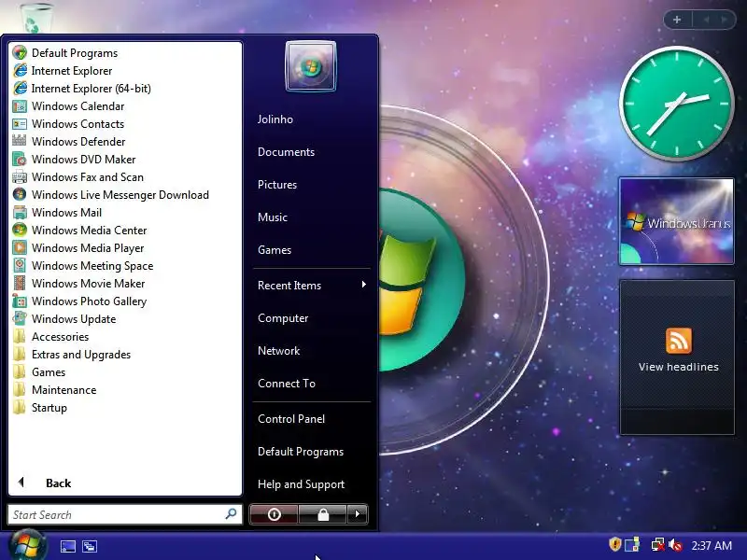Click the security shield tray icon
Viewport: 747px width, 560px height.
(615, 544)
